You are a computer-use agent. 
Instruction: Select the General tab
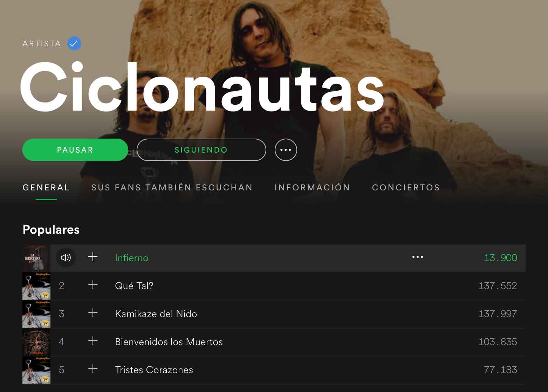tap(46, 188)
